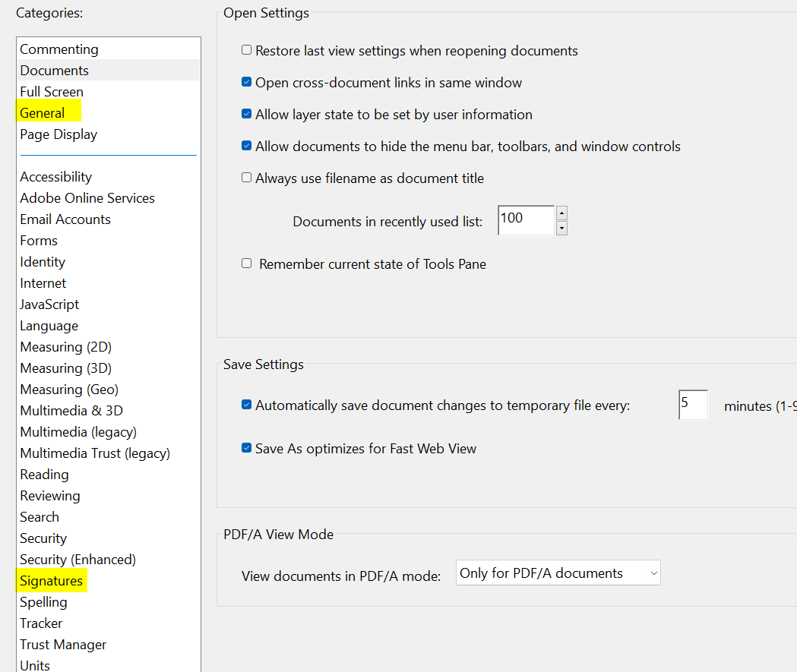The height and width of the screenshot is (672, 797).
Task: Select the Signatures category
Action: tap(51, 580)
